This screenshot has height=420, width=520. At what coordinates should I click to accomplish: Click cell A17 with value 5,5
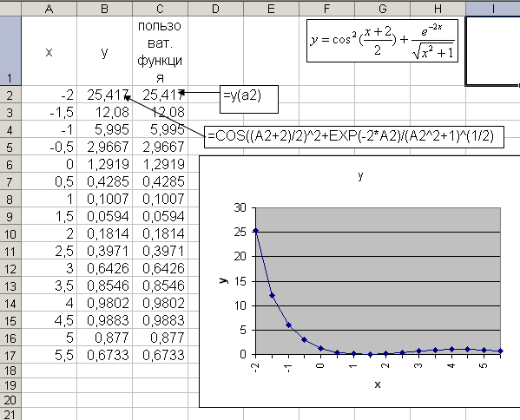point(49,355)
